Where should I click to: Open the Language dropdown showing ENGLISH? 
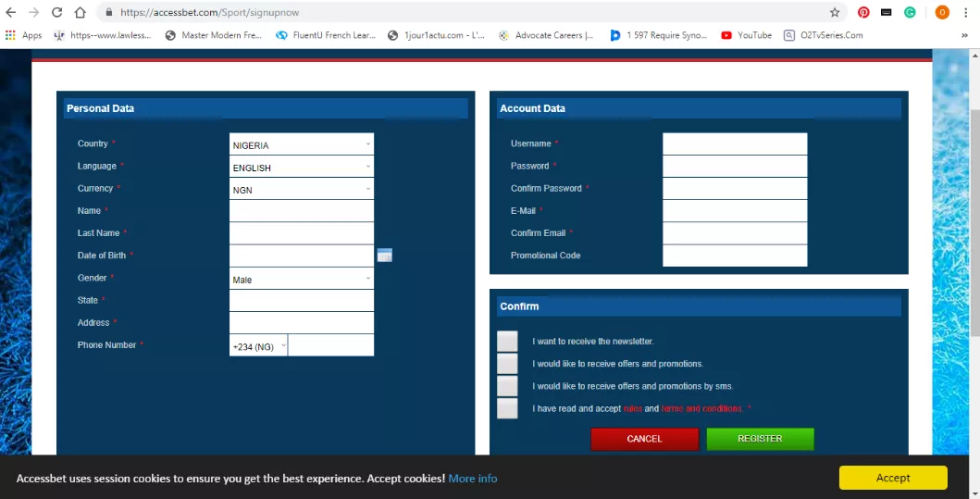(x=302, y=167)
